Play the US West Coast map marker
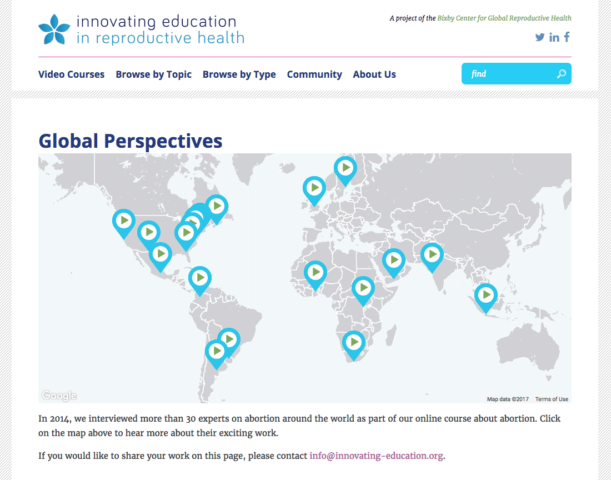The image size is (611, 480). (124, 224)
